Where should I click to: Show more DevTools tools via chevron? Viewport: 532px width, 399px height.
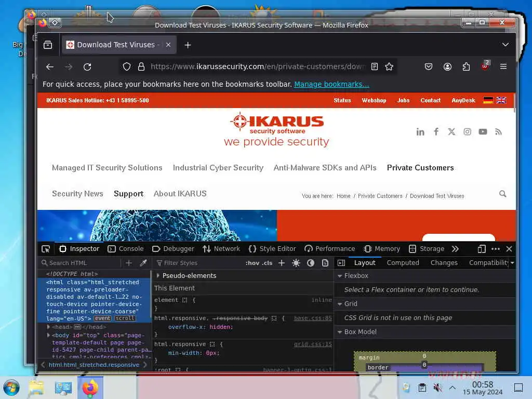pyautogui.click(x=455, y=249)
